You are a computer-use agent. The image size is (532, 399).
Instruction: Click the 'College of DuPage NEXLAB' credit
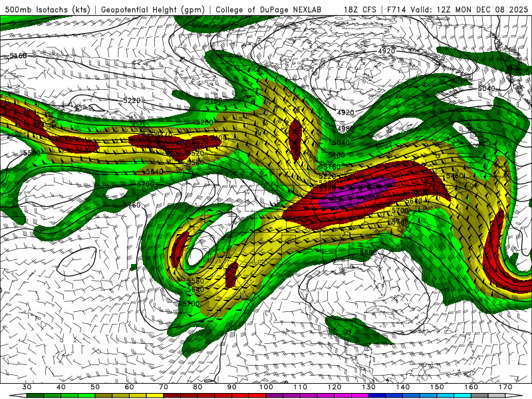[268, 9]
